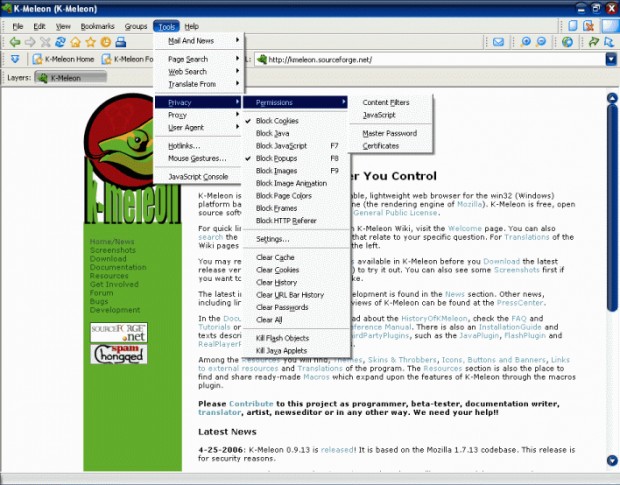Image resolution: width=620 pixels, height=485 pixels.
Task: Follow the 'released' news link
Action: click(337, 450)
